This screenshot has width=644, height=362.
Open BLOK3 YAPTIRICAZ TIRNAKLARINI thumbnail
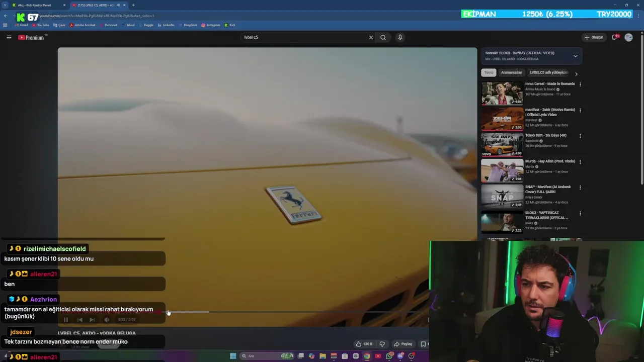pyautogui.click(x=502, y=222)
